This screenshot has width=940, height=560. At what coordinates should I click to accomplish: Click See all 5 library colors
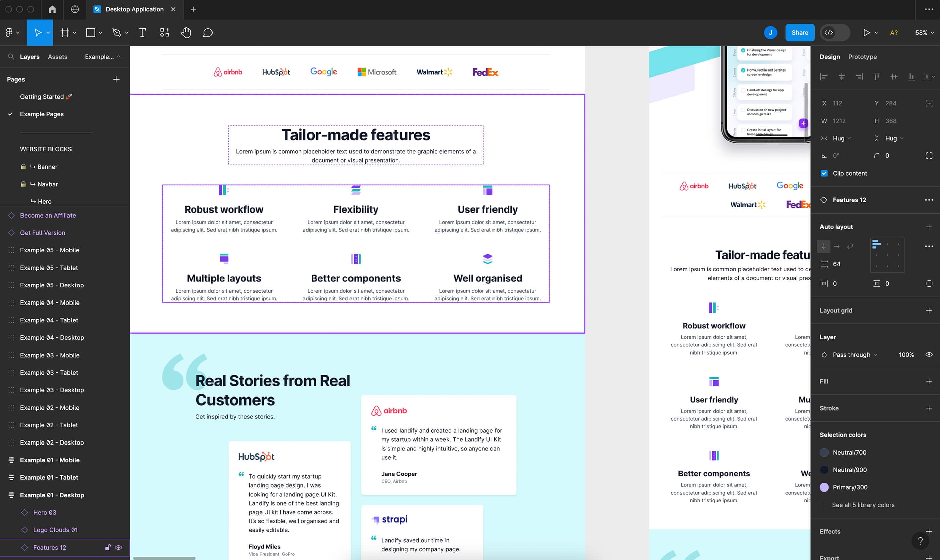click(863, 505)
